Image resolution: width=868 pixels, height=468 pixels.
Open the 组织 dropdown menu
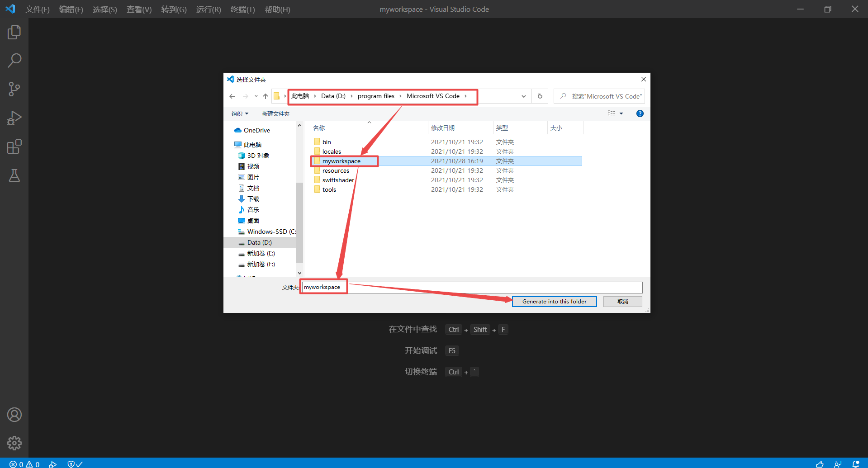[240, 113]
